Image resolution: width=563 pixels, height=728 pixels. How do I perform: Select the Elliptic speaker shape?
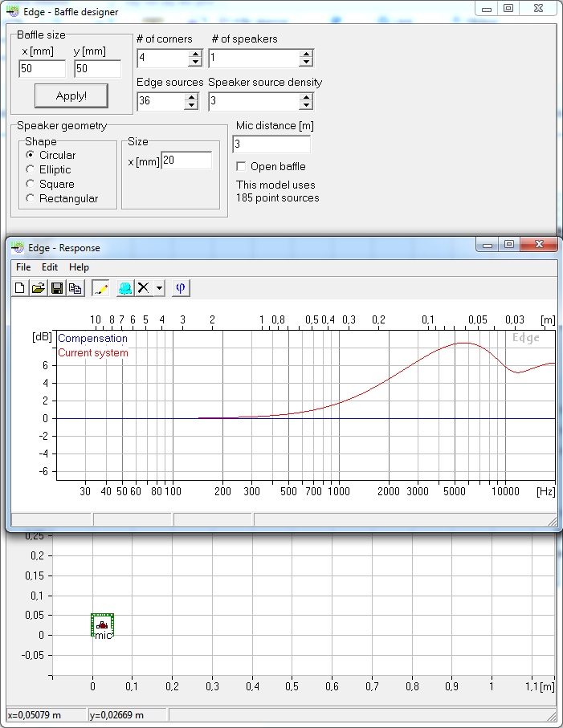[31, 169]
